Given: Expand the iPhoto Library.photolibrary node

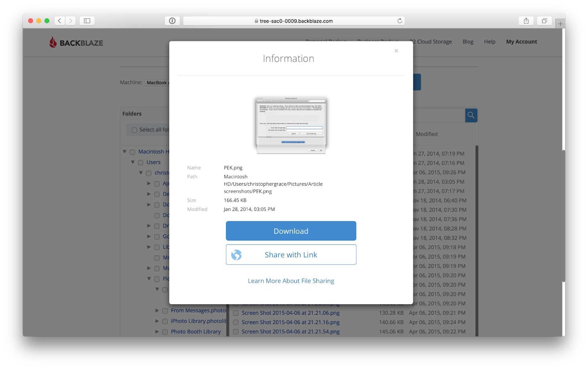Looking at the screenshot, I should 157,321.
